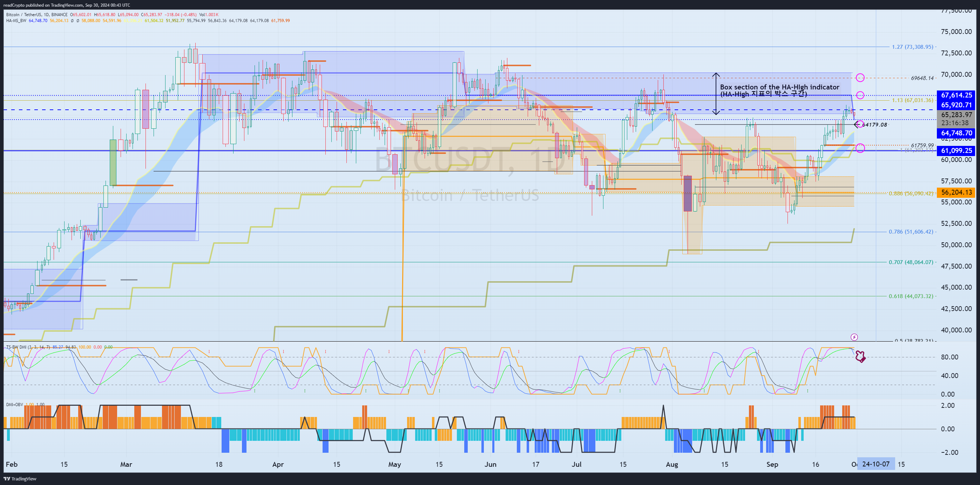Click the HA-MS_BW indicator legend name
Viewport: 980px width, 485px height.
(x=16, y=21)
